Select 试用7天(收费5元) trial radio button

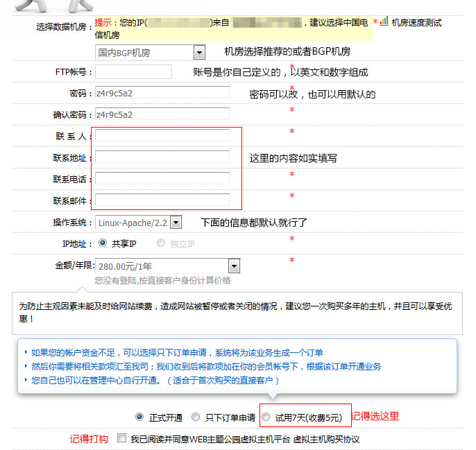pyautogui.click(x=266, y=417)
